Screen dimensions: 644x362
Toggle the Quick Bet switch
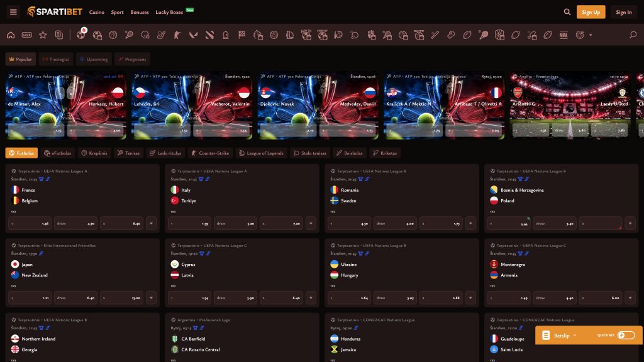[626, 336]
